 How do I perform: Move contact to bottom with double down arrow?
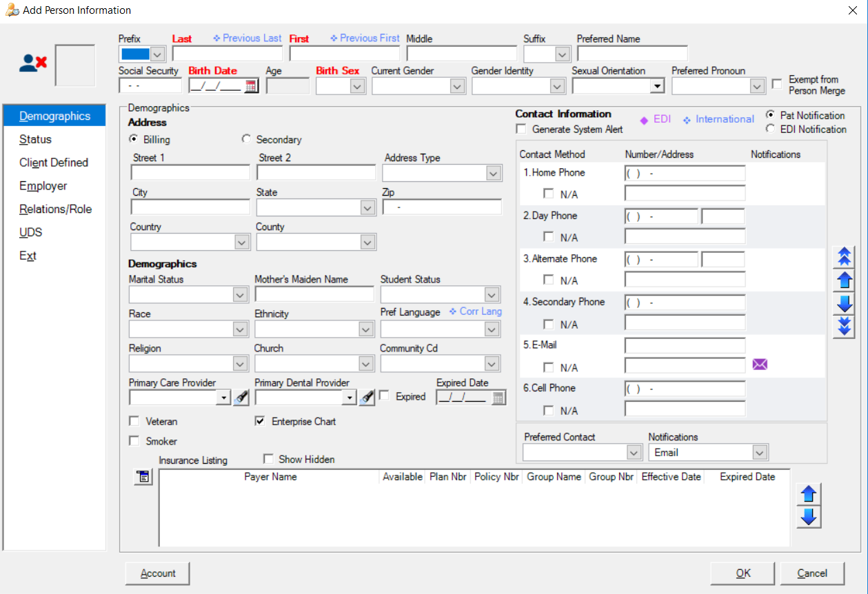[844, 326]
